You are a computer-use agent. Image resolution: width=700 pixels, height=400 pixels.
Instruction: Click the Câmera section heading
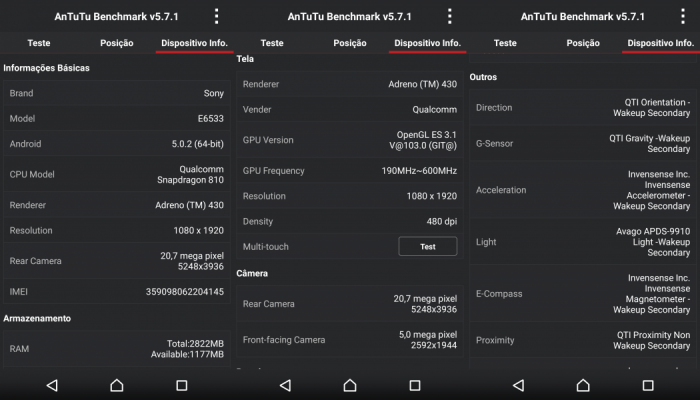tap(252, 273)
